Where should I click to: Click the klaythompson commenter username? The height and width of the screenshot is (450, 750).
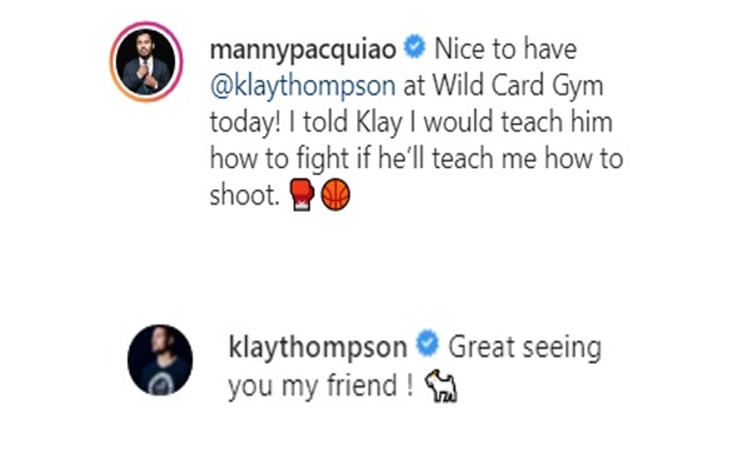318,346
